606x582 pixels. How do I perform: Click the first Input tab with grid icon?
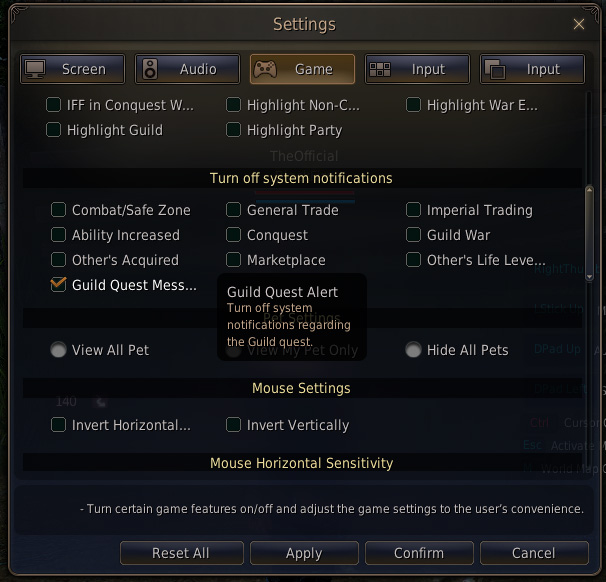417,69
